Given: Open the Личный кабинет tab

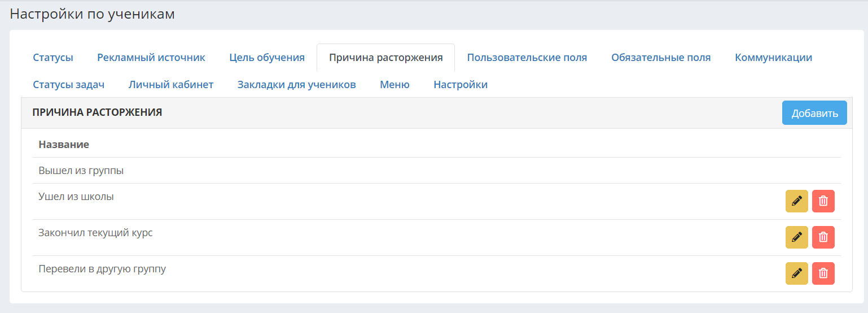Looking at the screenshot, I should pos(171,85).
